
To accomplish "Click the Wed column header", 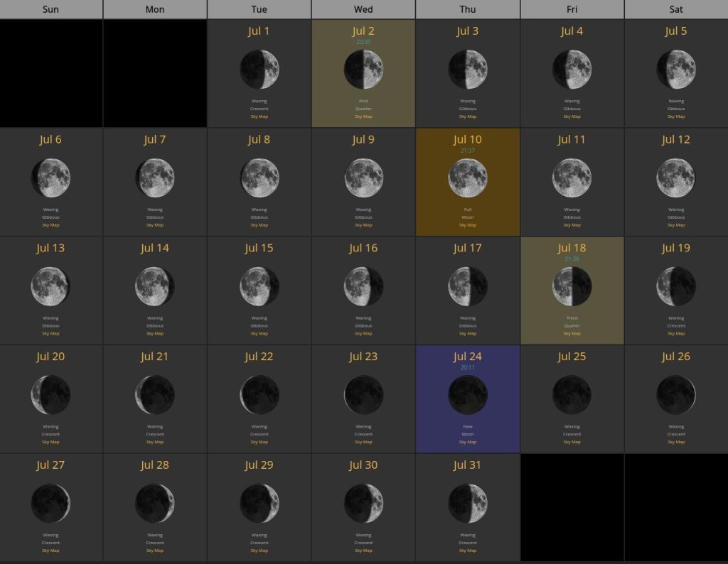I will point(363,9).
